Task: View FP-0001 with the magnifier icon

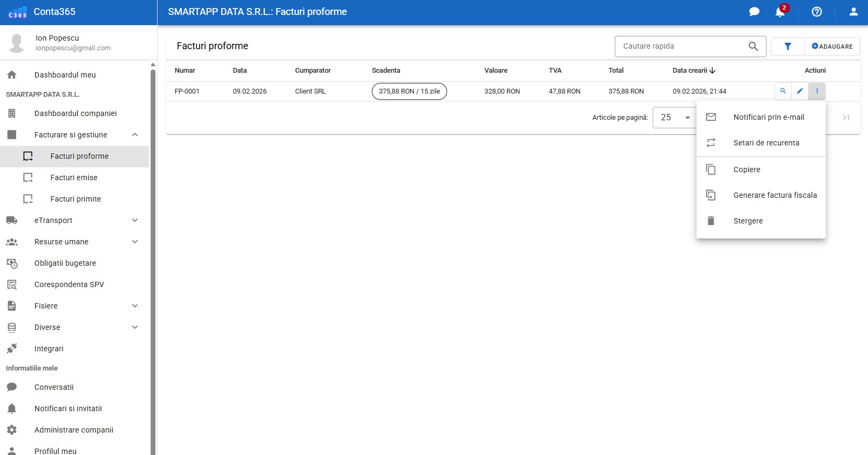Action: coord(783,91)
